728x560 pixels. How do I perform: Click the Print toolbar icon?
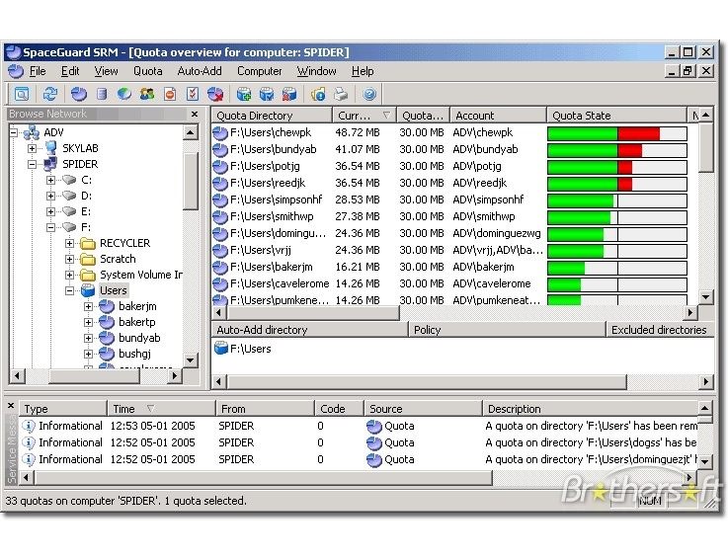341,94
